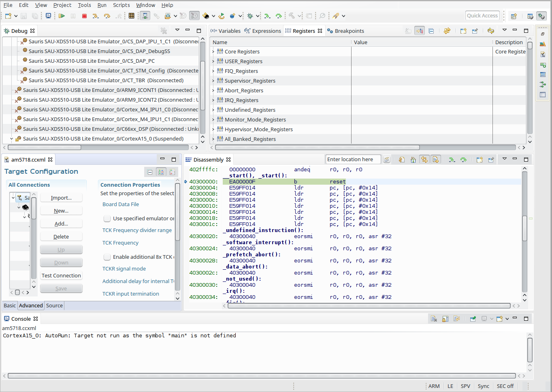This screenshot has height=392, width=552.
Task: Click the yellow Step Into arrow icon
Action: pos(96,16)
